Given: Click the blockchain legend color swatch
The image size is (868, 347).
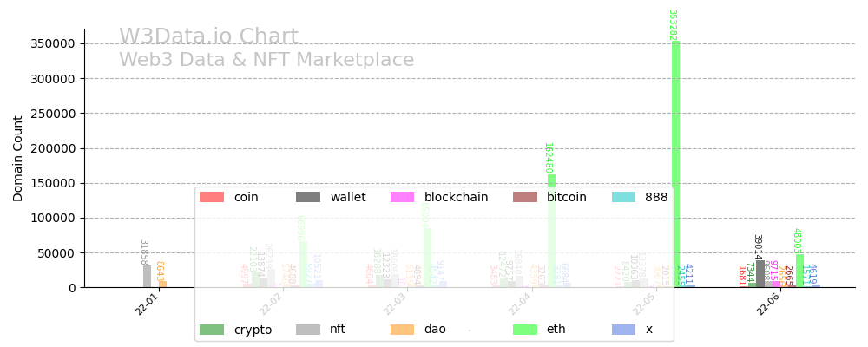Looking at the screenshot, I should [x=403, y=198].
